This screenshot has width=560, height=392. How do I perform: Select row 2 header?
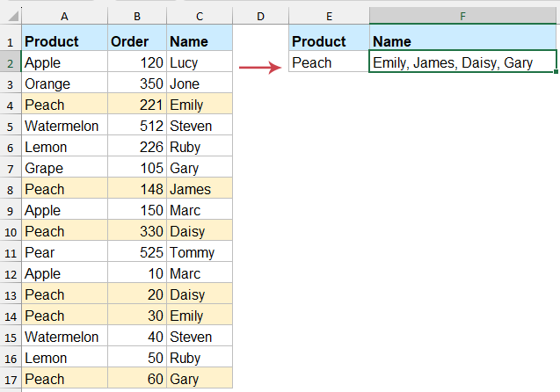pyautogui.click(x=11, y=63)
